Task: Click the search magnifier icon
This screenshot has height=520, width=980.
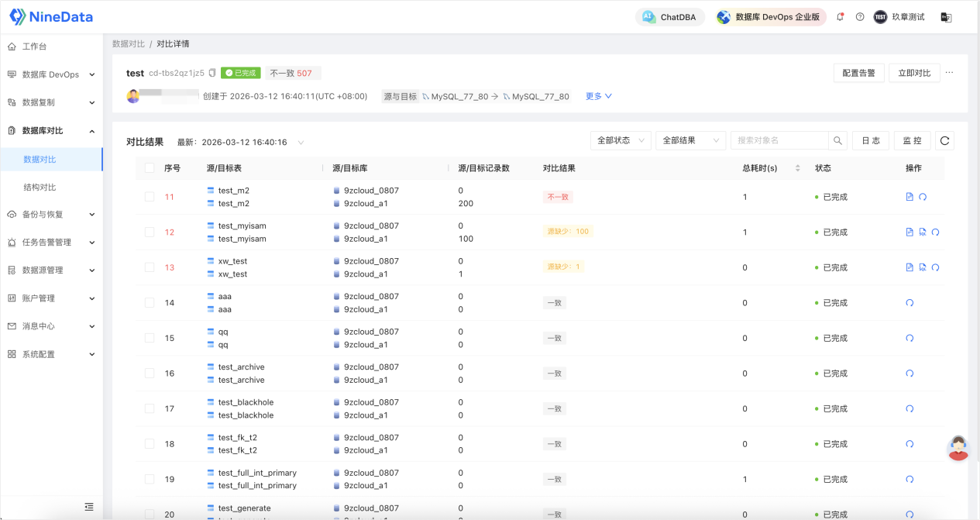Action: click(x=837, y=140)
